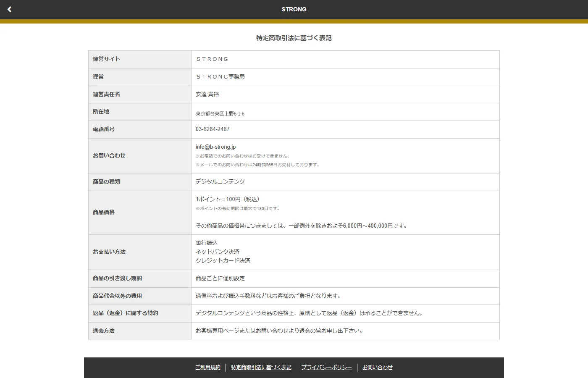Click the 通信料および振込手数料 cost text
The width and height of the screenshot is (588, 378).
click(x=269, y=296)
